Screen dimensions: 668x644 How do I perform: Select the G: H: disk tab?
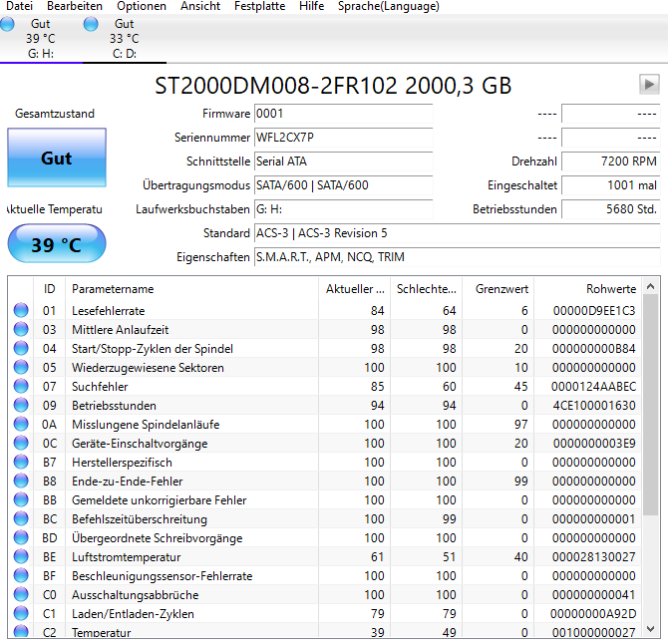(x=41, y=39)
